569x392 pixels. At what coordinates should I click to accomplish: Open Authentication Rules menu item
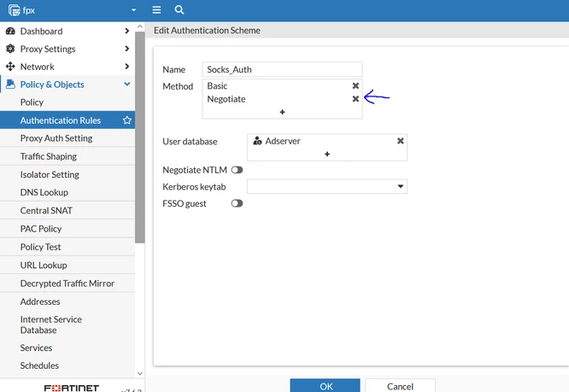[x=67, y=120]
